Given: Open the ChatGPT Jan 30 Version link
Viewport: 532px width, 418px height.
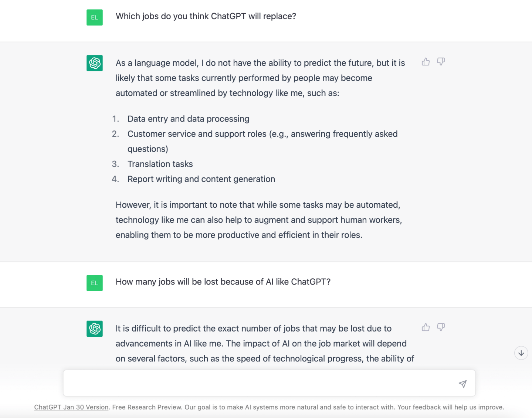Looking at the screenshot, I should (71, 407).
